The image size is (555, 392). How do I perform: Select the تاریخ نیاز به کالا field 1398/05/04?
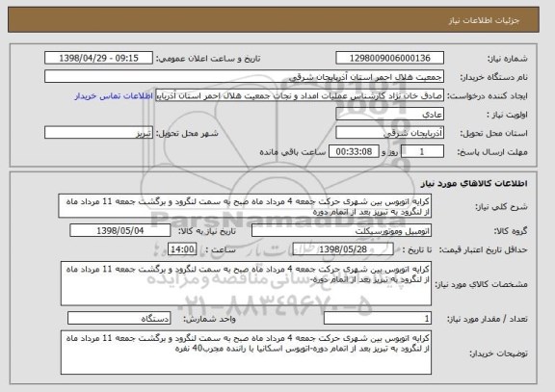pos(120,231)
